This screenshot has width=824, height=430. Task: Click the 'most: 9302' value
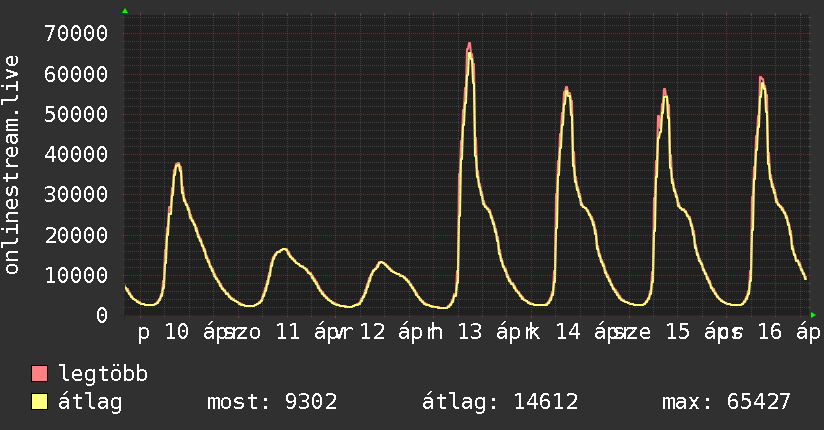tap(272, 402)
